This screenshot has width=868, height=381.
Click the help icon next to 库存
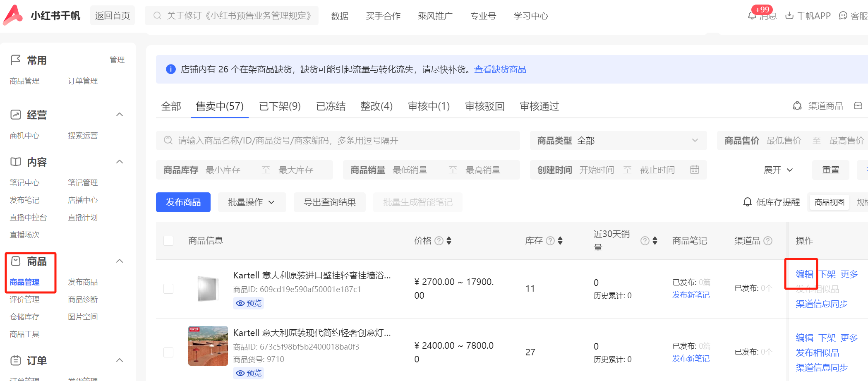(x=550, y=241)
